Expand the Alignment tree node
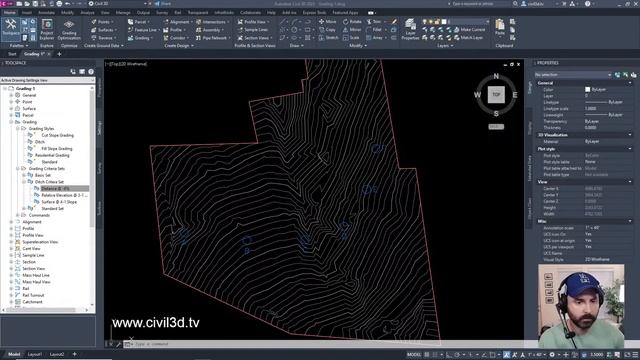 click(x=11, y=222)
